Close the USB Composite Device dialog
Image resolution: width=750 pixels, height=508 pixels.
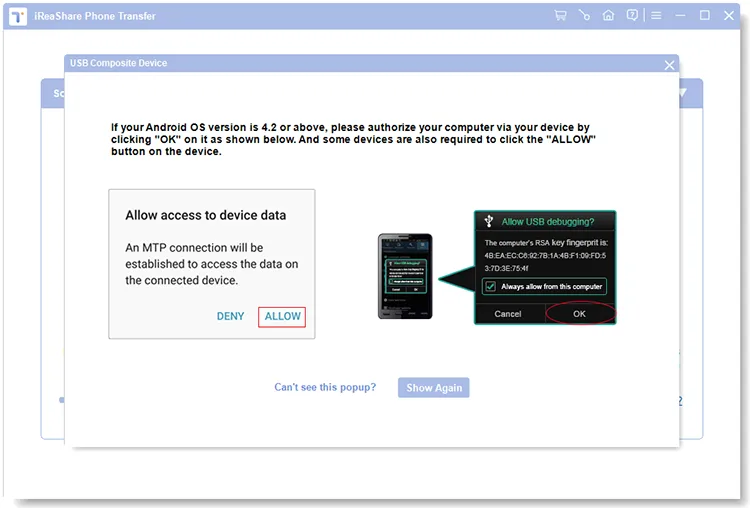669,65
